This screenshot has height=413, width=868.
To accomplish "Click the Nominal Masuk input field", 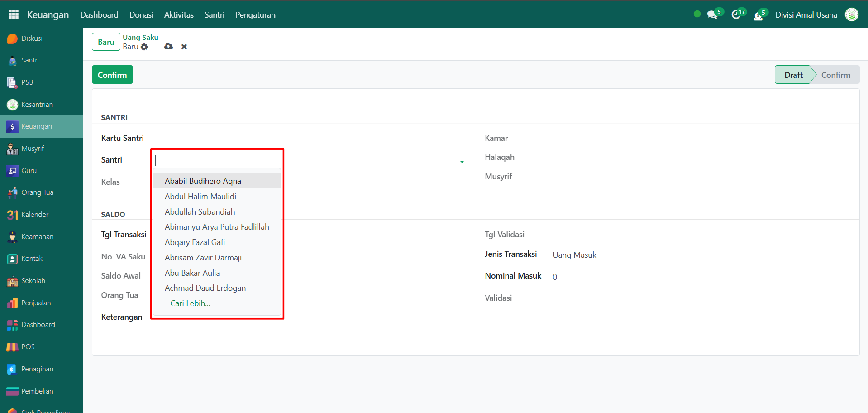I will tap(700, 277).
